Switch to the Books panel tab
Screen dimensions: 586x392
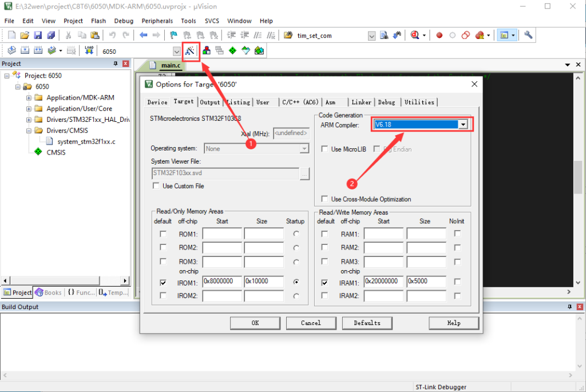pos(49,292)
